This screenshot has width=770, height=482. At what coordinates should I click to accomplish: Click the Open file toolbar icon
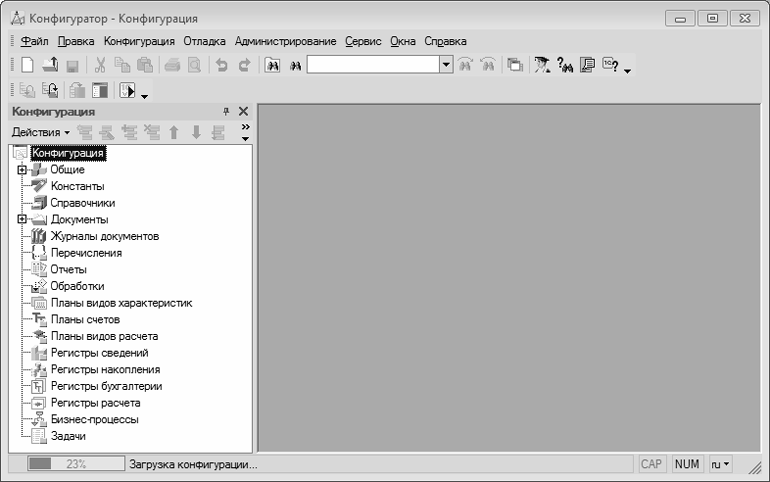[x=50, y=65]
